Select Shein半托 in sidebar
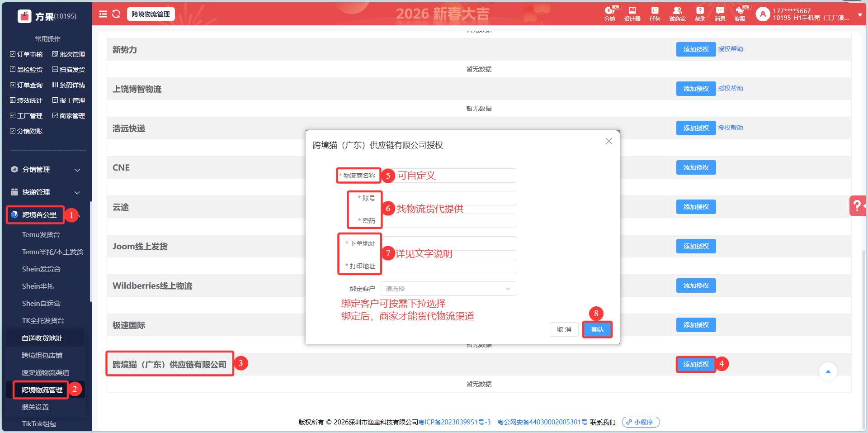Image resolution: width=868 pixels, height=433 pixels. (x=38, y=286)
